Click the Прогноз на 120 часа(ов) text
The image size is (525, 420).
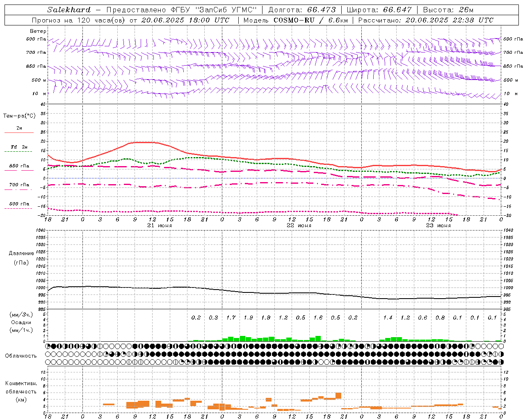click(79, 20)
